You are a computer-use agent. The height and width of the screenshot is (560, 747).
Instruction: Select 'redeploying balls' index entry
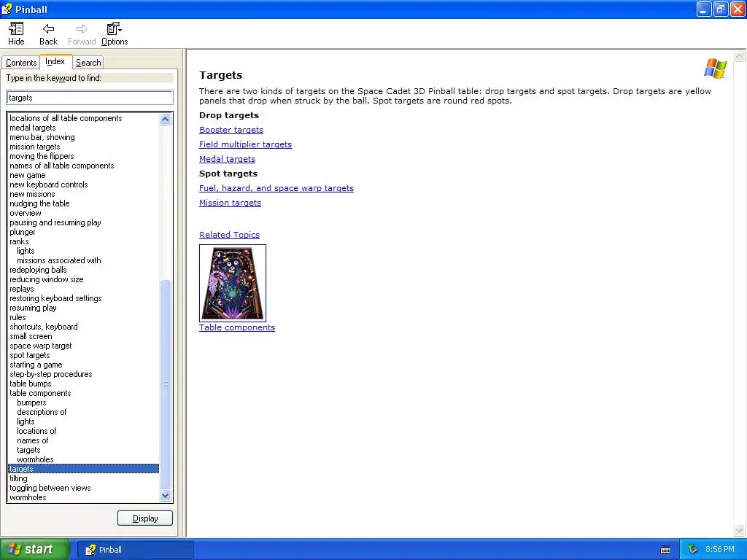pos(38,270)
